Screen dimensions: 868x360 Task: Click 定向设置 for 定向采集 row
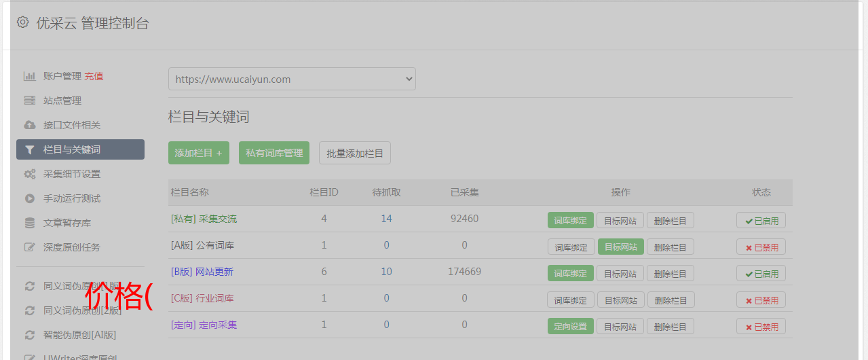(x=571, y=326)
